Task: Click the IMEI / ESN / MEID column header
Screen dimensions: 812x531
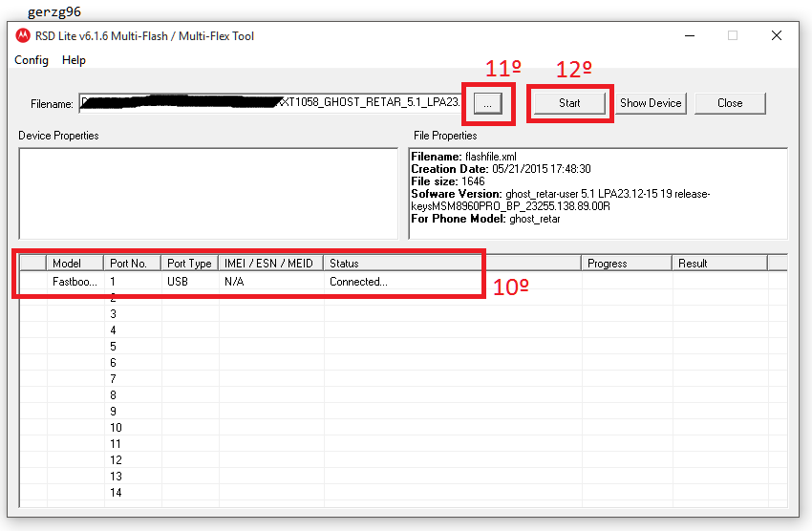Action: pyautogui.click(x=270, y=264)
